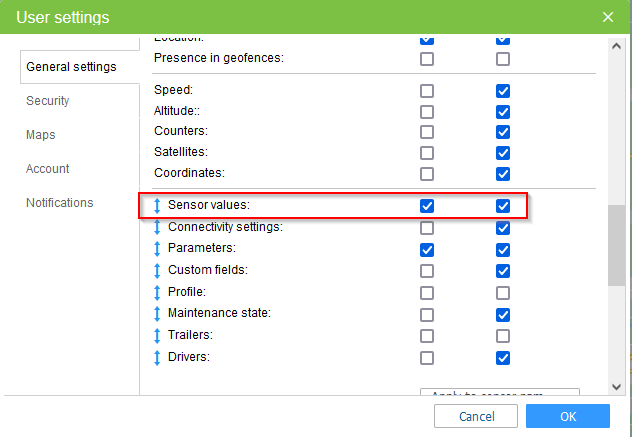Uncheck the second Altitude checkbox
Image resolution: width=632 pixels, height=437 pixels.
(503, 112)
